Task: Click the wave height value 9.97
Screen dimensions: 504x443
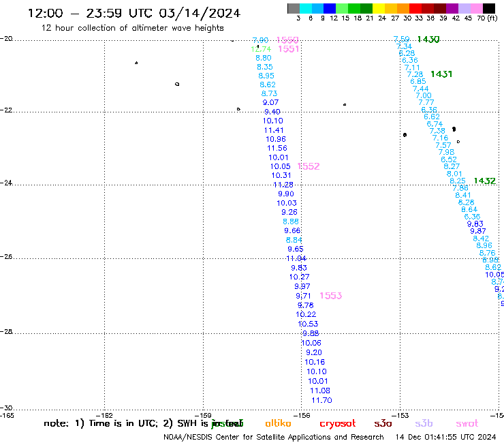Action: point(302,286)
